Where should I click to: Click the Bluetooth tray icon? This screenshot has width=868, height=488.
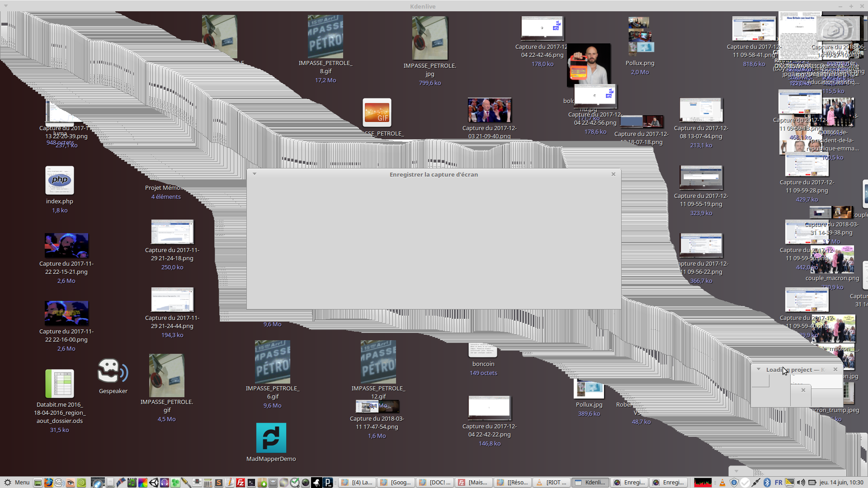767,483
